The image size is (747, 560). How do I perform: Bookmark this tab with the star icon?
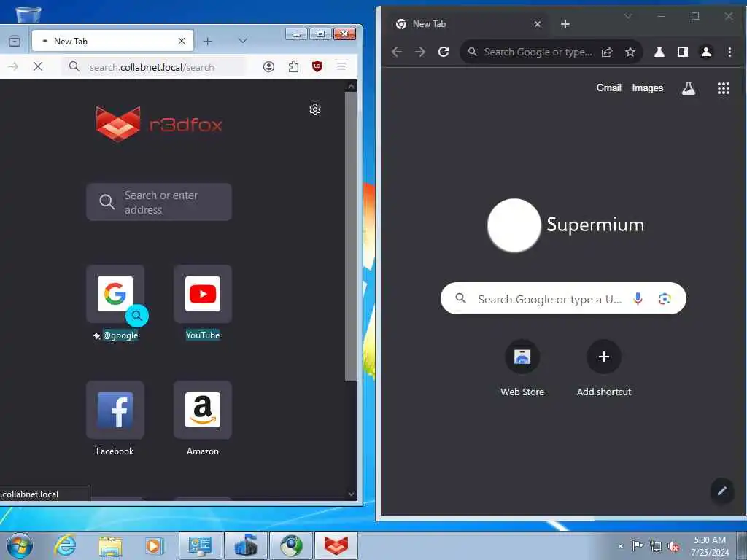[x=630, y=52]
